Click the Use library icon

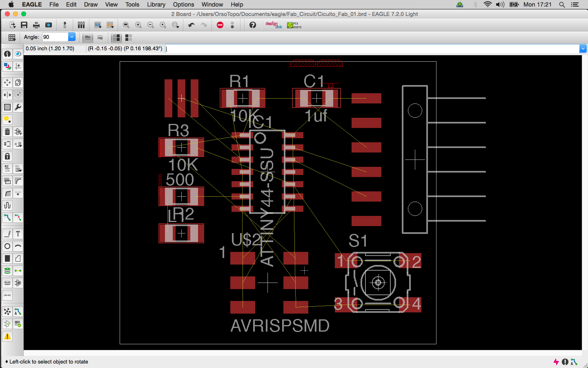point(81,25)
